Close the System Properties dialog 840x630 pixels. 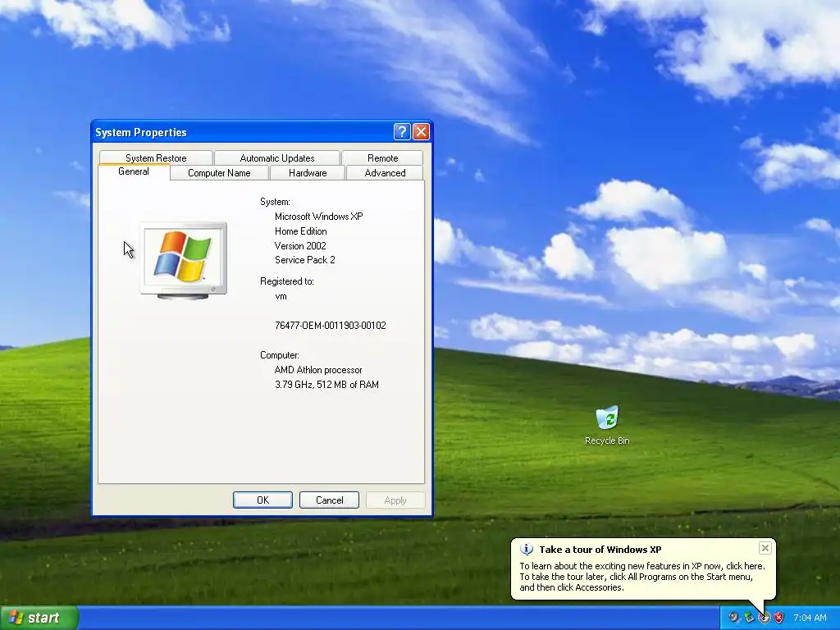[421, 132]
